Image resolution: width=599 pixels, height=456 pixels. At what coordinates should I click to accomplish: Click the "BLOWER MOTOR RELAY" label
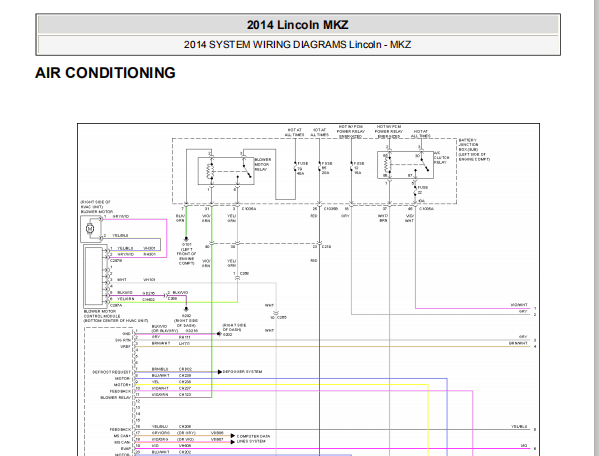(x=263, y=164)
